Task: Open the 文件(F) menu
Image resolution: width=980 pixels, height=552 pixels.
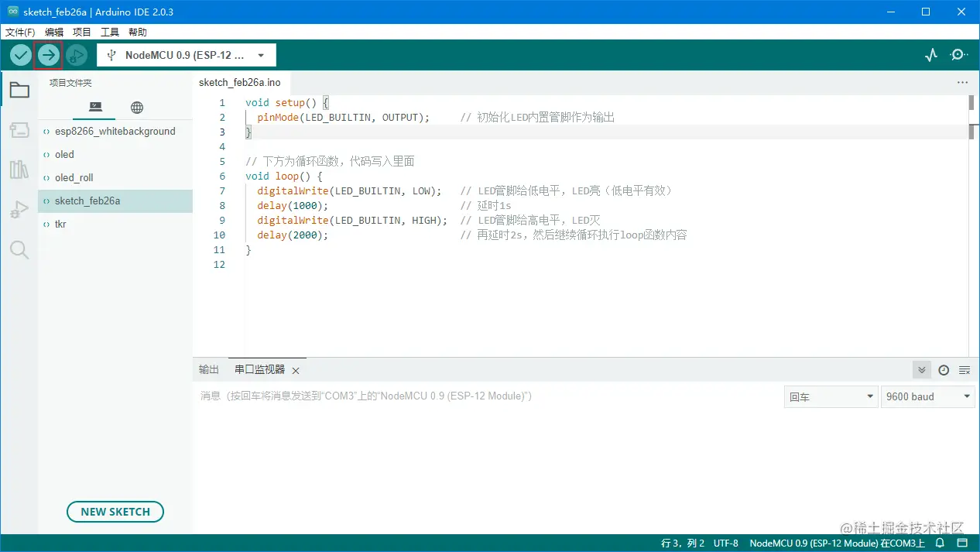Action: click(20, 33)
